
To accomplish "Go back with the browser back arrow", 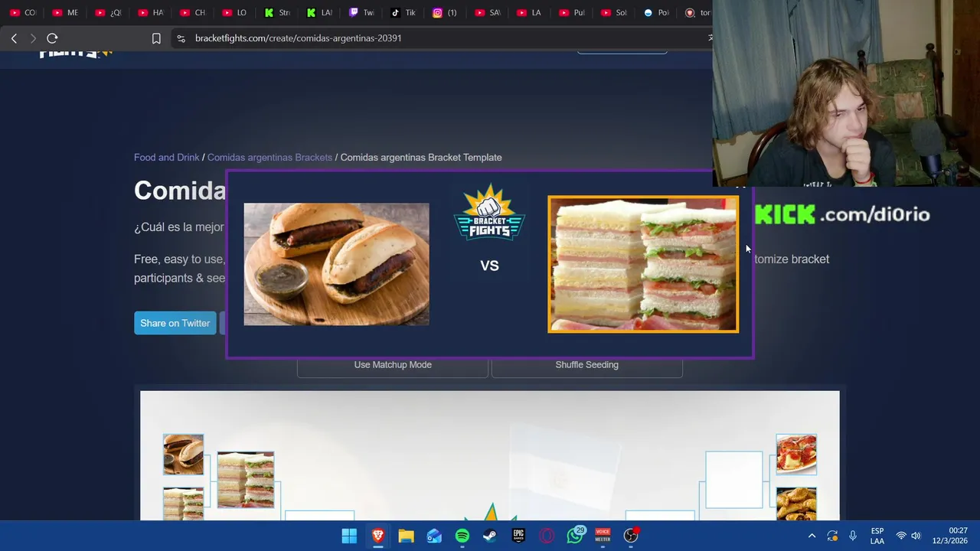I will pos(14,38).
